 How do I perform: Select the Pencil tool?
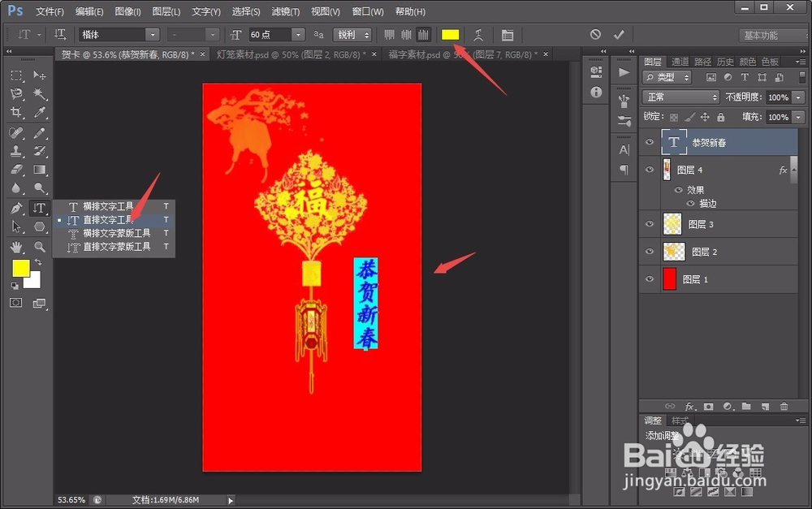(x=39, y=133)
